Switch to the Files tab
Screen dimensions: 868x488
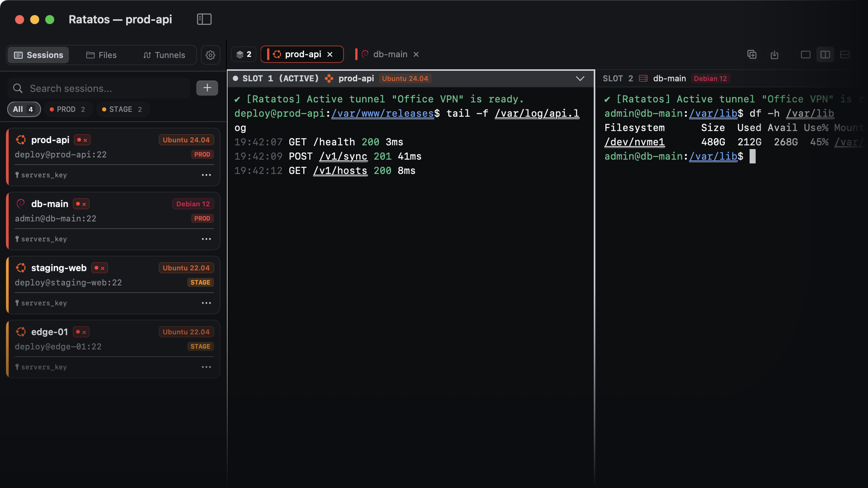point(101,55)
